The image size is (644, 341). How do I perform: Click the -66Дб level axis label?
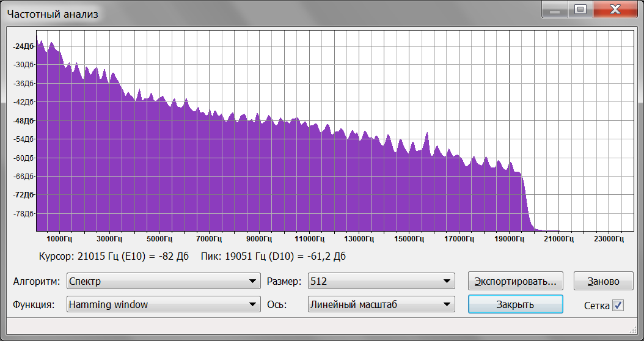23,176
